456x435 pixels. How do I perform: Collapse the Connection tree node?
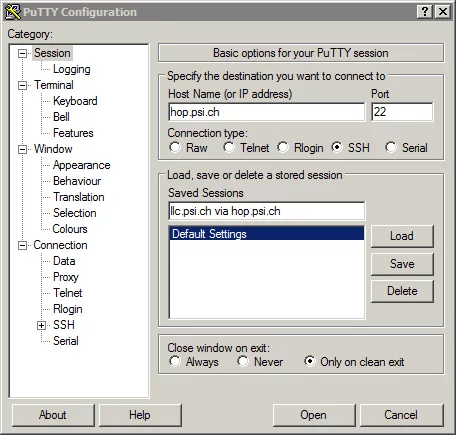(x=22, y=245)
